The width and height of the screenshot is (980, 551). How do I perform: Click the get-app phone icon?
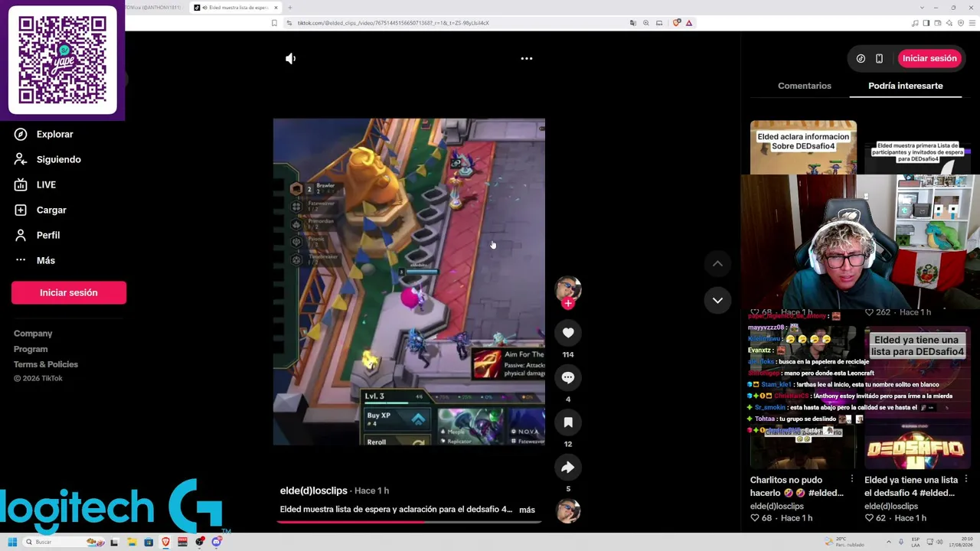coord(879,58)
